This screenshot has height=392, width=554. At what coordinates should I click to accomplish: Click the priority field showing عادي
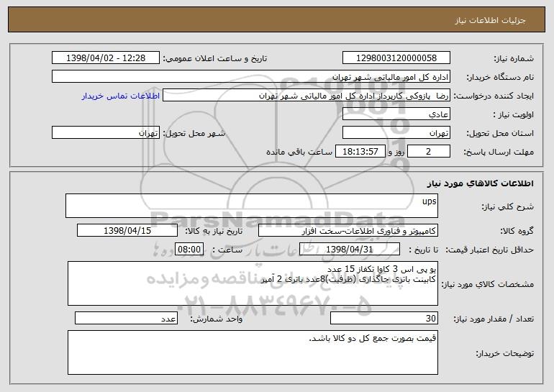(396, 114)
